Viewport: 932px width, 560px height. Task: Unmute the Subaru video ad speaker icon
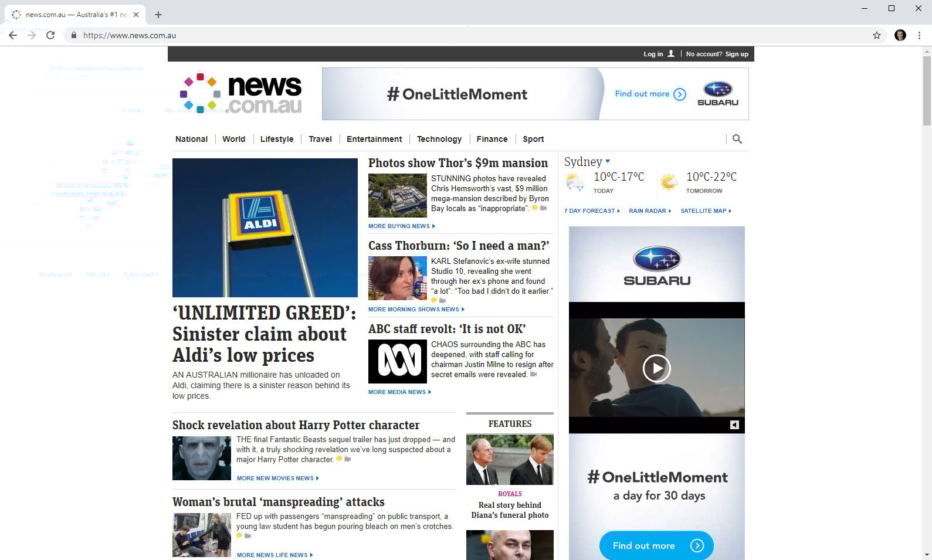pos(734,425)
